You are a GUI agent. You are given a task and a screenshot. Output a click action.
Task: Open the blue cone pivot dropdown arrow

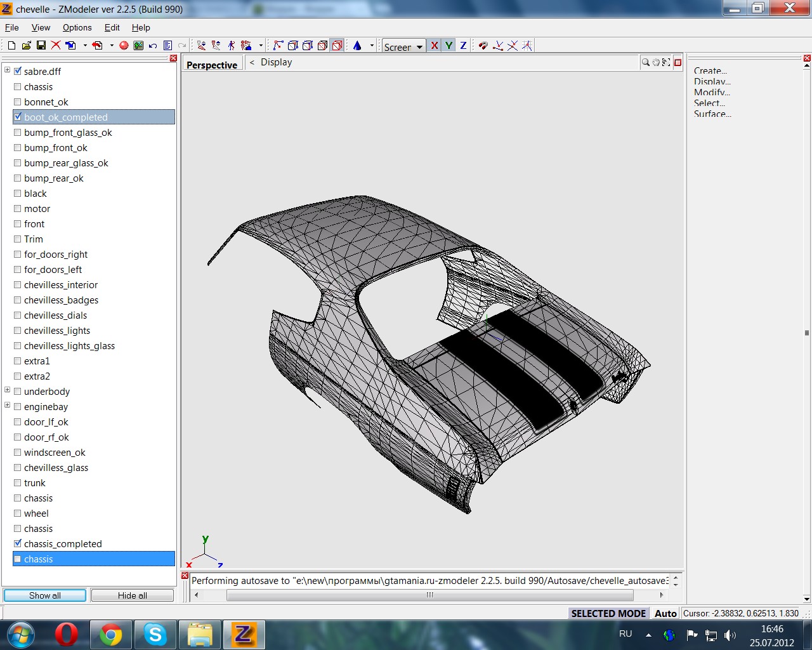pos(372,45)
